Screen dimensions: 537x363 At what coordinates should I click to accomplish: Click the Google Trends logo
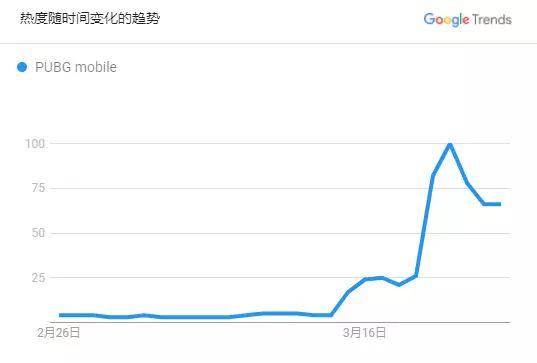[x=467, y=20]
